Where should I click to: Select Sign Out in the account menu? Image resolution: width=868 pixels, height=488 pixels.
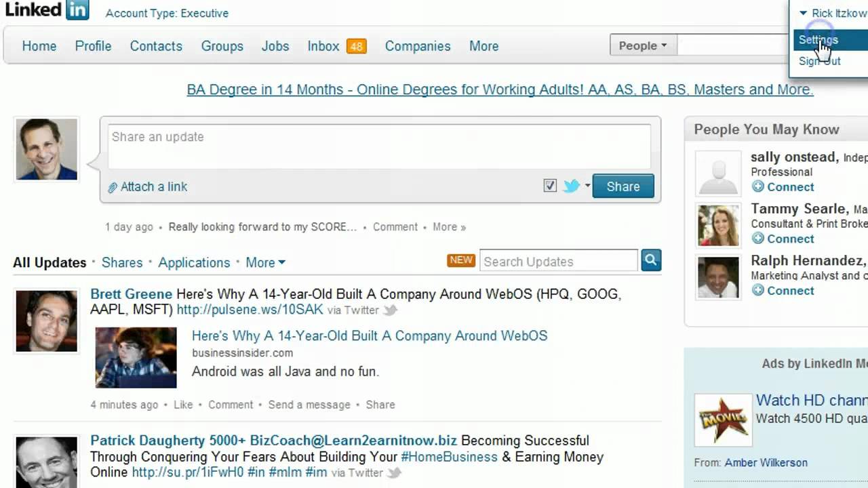[819, 61]
